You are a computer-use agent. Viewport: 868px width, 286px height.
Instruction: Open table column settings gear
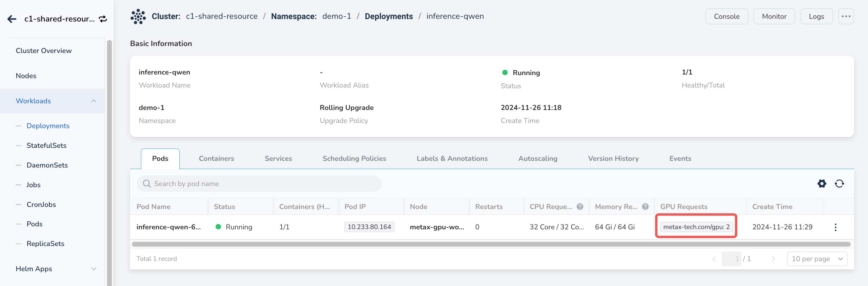pos(822,184)
